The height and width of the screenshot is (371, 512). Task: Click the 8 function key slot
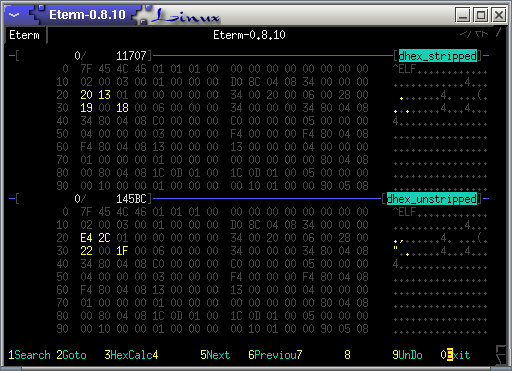pos(347,355)
